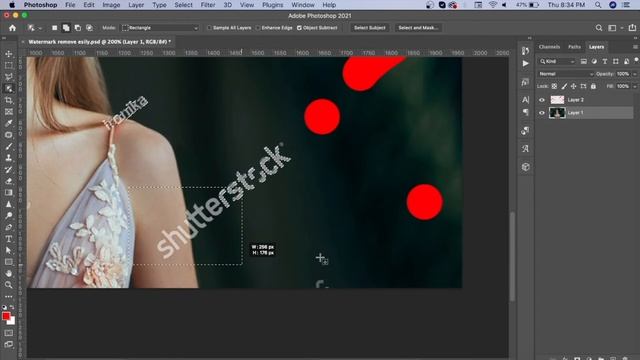Change screen mode icon in the toolbox

[9, 344]
